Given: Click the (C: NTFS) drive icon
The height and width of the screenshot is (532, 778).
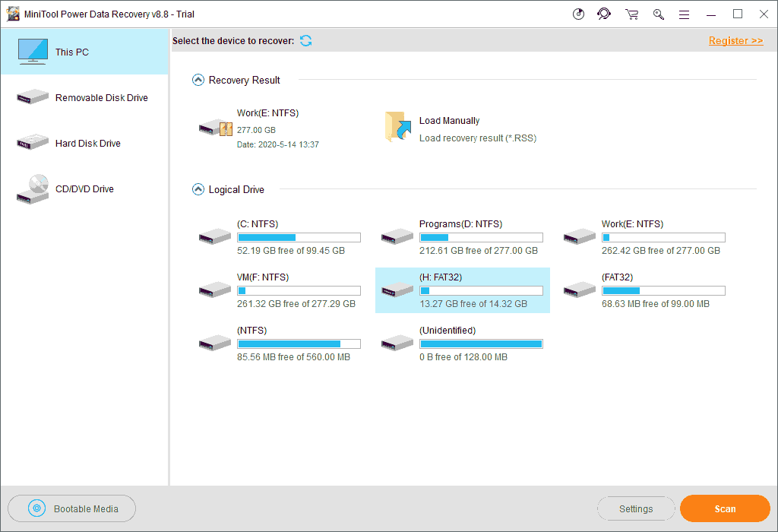Looking at the screenshot, I should click(215, 236).
